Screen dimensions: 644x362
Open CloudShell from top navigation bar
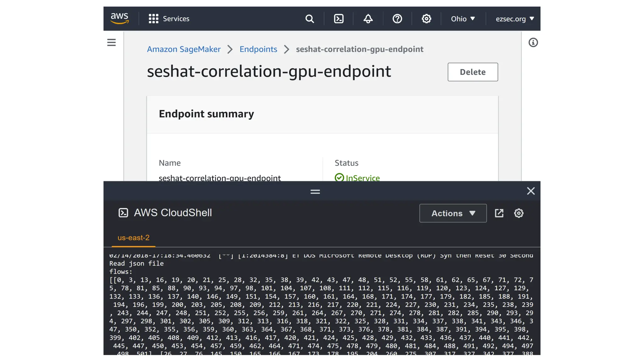pos(339,19)
